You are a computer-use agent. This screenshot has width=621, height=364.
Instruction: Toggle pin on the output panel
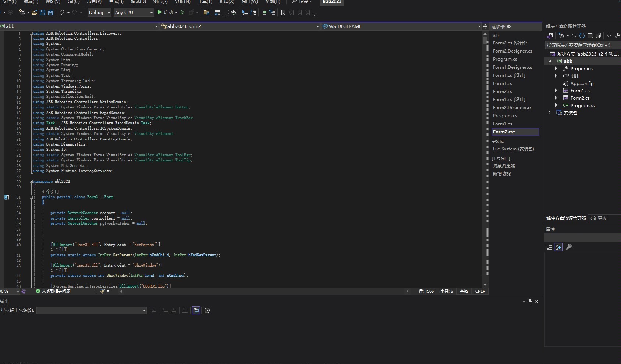(x=530, y=301)
